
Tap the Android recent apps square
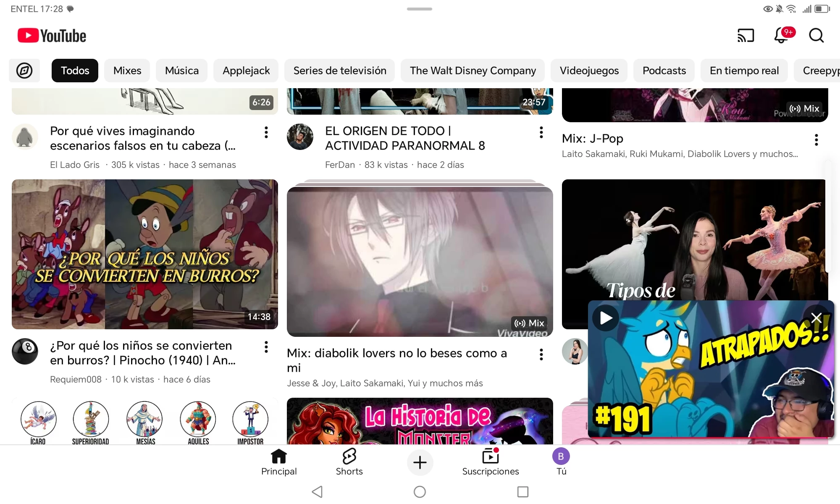pos(523,492)
